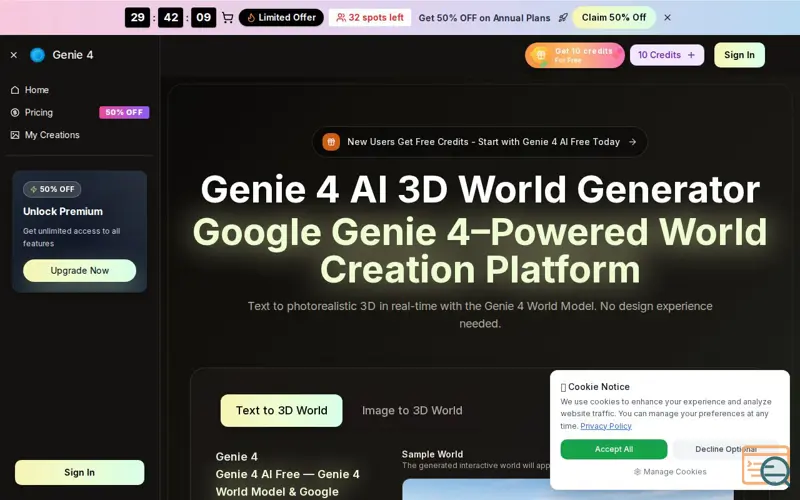Click Claim 50% Off button
The height and width of the screenshot is (500, 800).
point(614,17)
